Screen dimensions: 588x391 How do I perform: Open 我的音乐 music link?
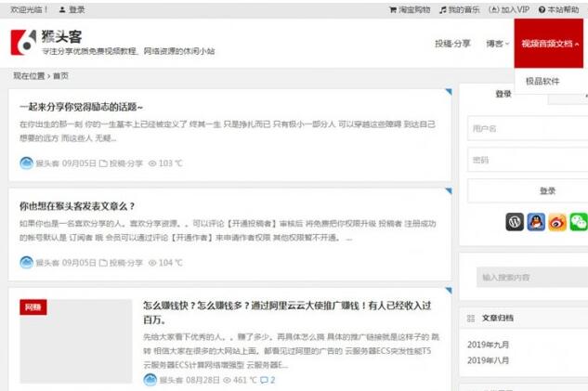[x=460, y=9]
